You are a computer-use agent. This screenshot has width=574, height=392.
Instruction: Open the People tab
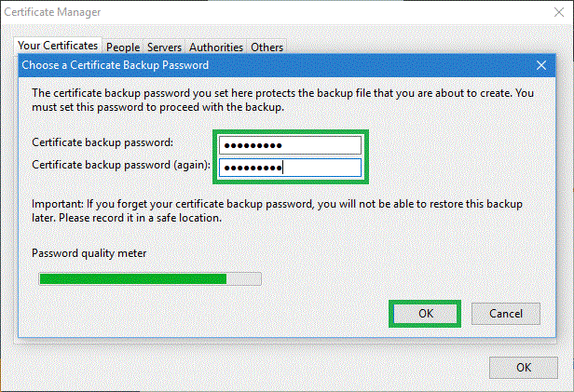123,47
